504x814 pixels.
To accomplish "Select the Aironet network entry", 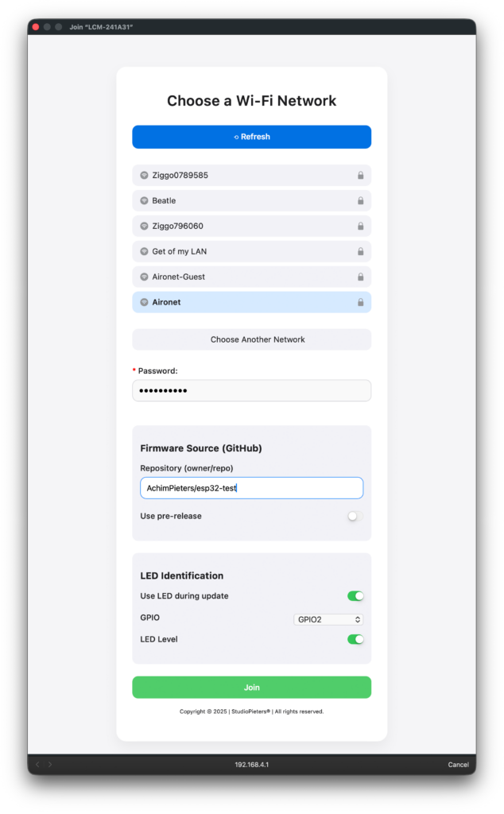I will click(251, 302).
